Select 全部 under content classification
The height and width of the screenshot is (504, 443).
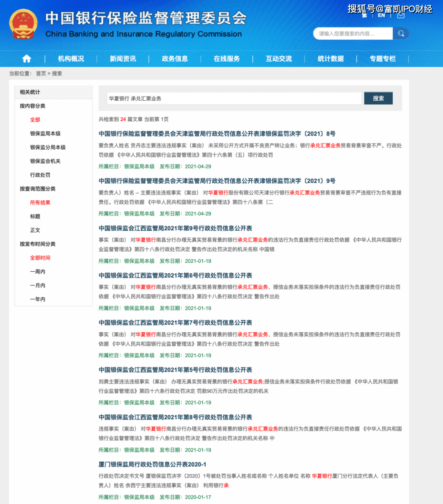(x=35, y=120)
